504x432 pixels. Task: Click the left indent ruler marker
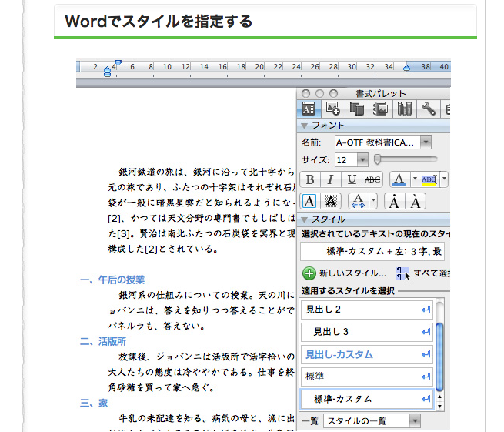(108, 72)
